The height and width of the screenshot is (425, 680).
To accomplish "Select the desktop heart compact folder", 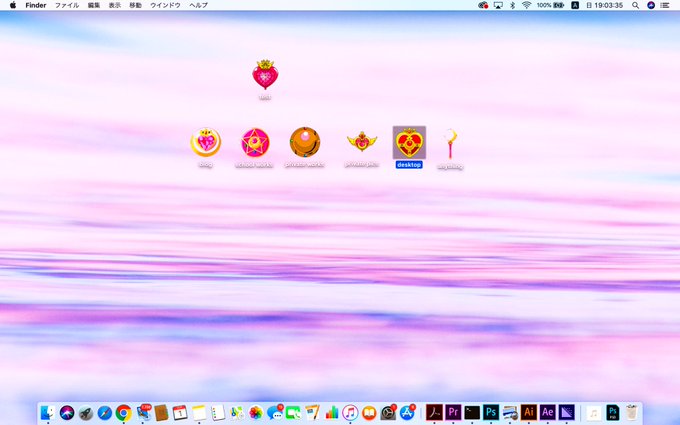I will click(x=409, y=142).
